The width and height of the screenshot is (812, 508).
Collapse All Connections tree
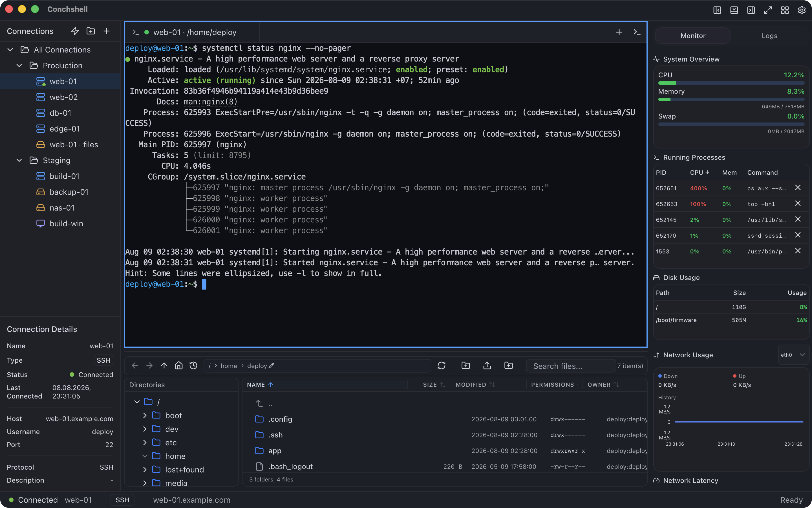(10, 50)
